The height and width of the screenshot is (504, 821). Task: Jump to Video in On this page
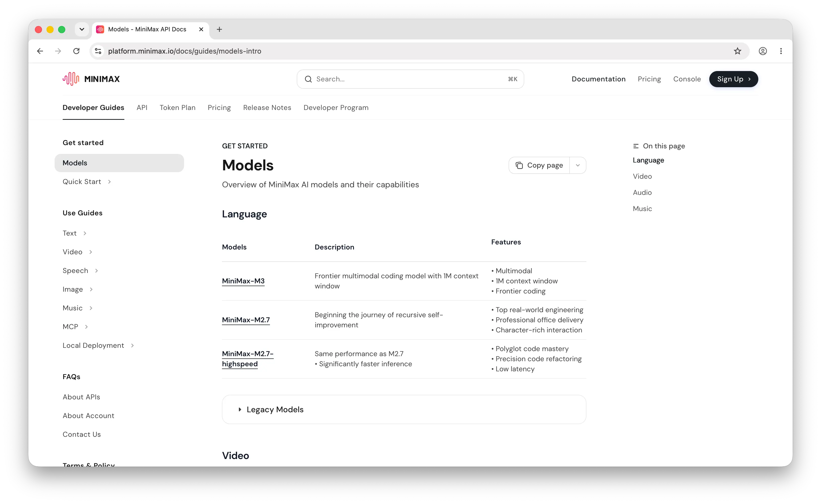coord(642,176)
